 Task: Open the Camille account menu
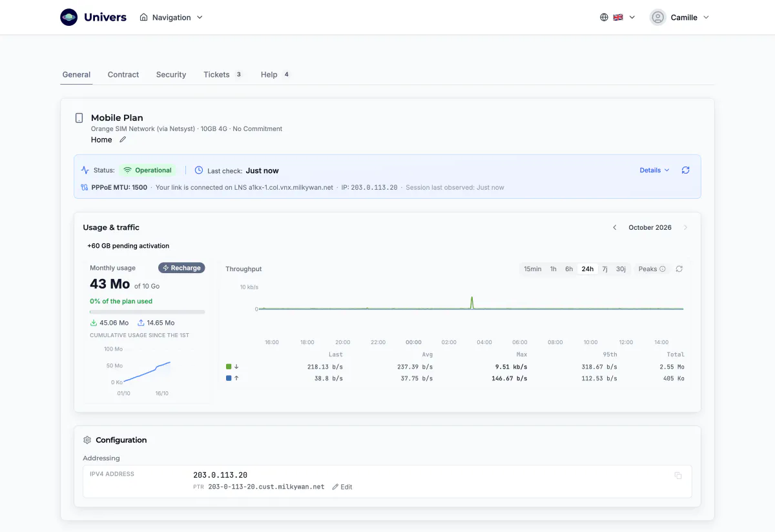coord(679,17)
